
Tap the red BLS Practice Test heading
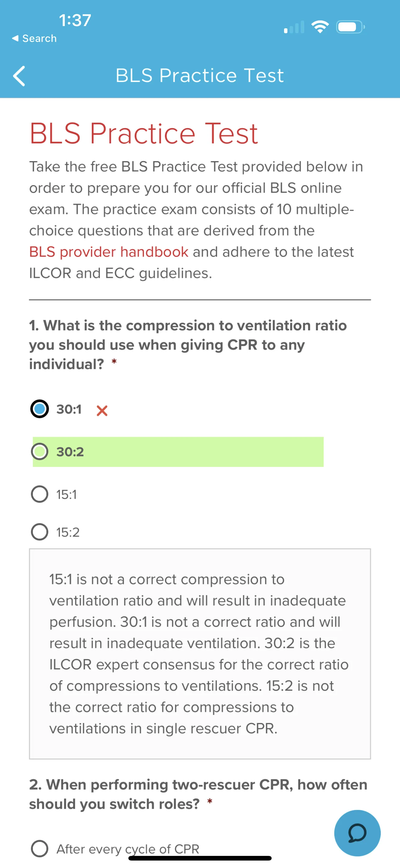point(144,133)
